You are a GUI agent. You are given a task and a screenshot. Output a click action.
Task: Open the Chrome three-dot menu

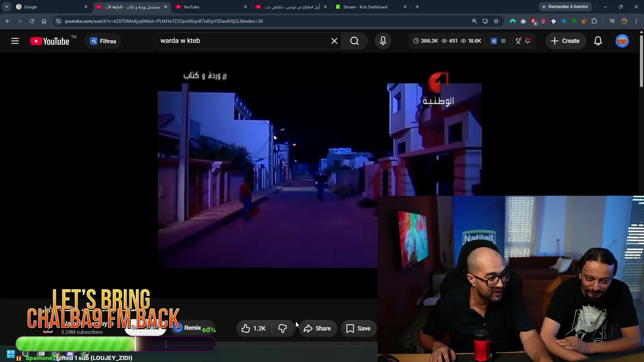[636, 21]
